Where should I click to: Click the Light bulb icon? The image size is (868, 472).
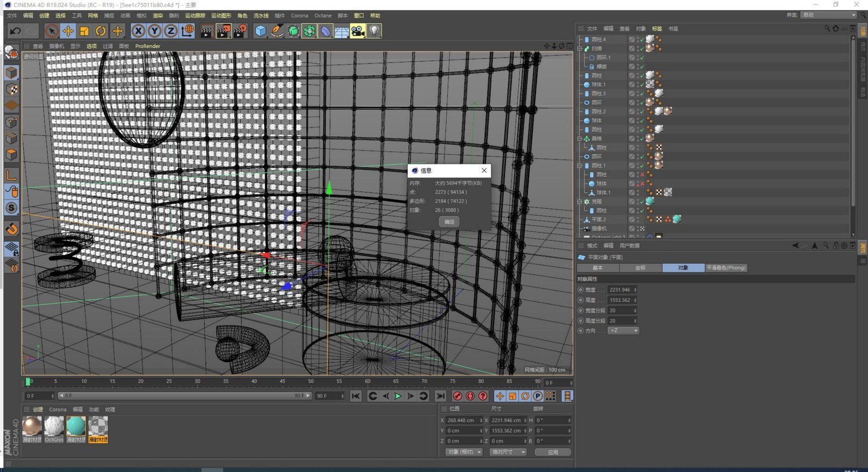pos(374,31)
